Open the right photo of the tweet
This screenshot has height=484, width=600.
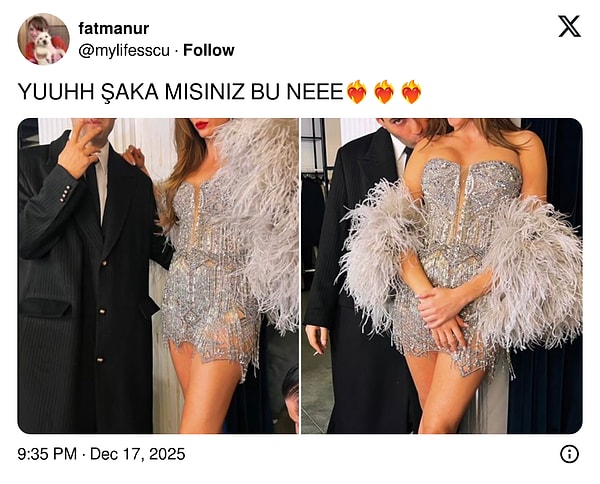pyautogui.click(x=442, y=276)
